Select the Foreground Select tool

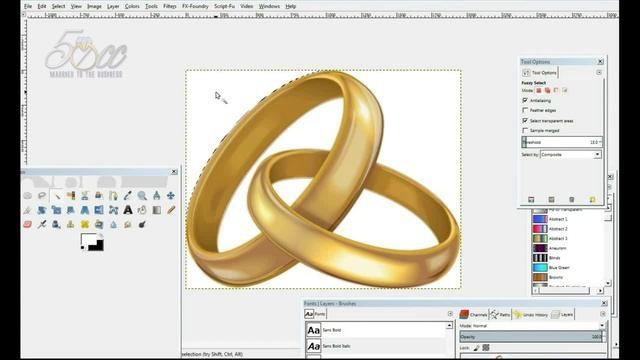tap(99, 196)
